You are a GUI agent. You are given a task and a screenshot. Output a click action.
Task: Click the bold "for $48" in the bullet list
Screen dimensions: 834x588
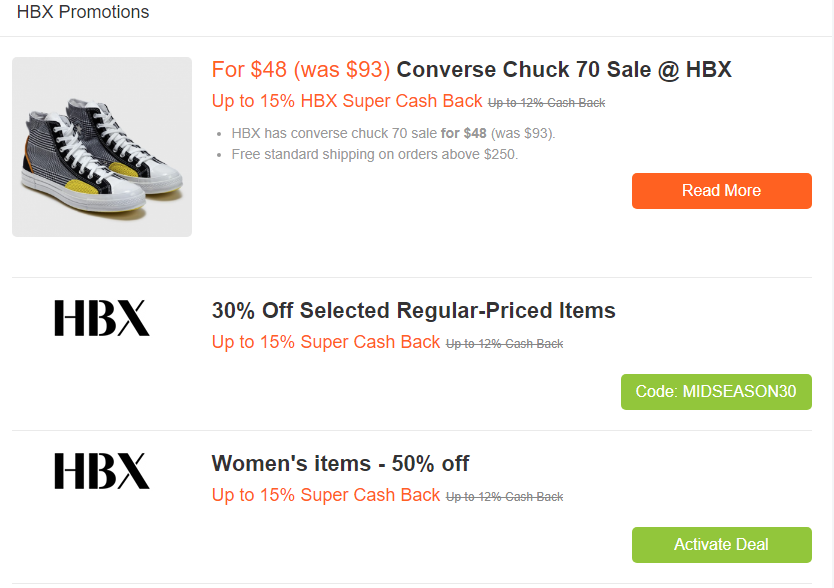click(x=463, y=133)
